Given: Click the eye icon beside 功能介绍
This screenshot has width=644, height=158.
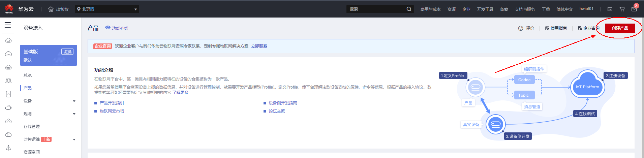Looking at the screenshot, I should [x=108, y=27].
